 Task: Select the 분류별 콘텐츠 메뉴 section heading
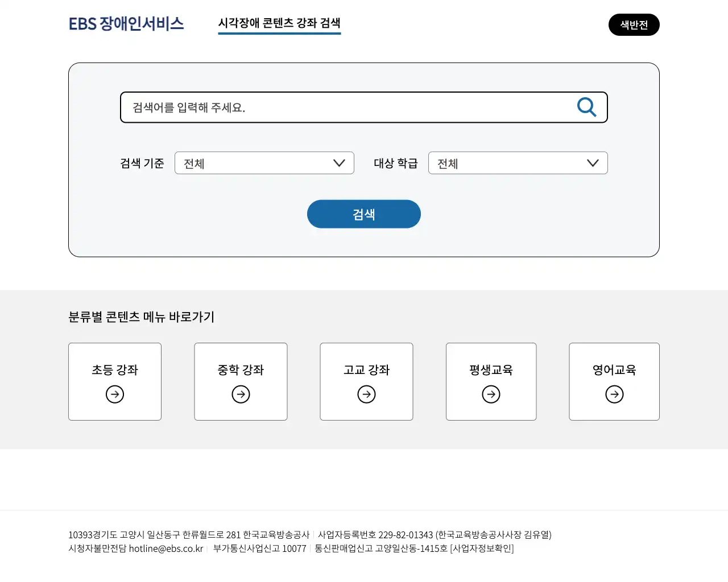pos(142,317)
